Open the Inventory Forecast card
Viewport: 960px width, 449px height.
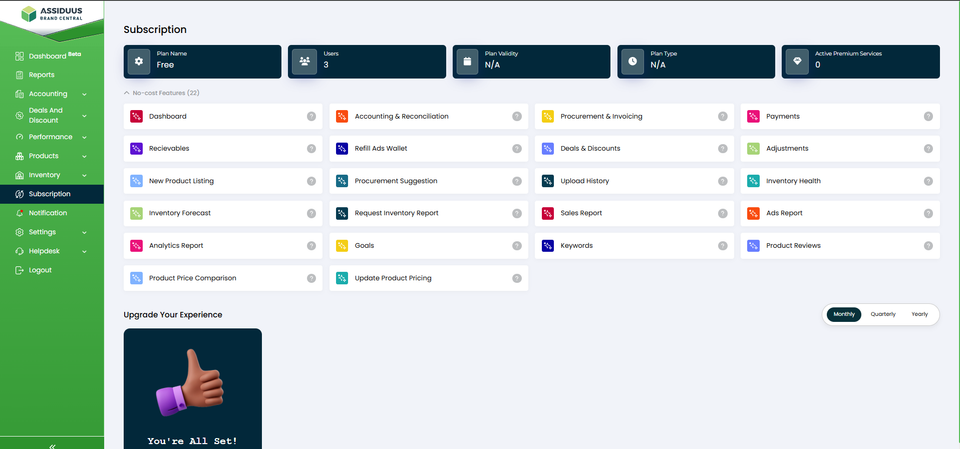223,213
